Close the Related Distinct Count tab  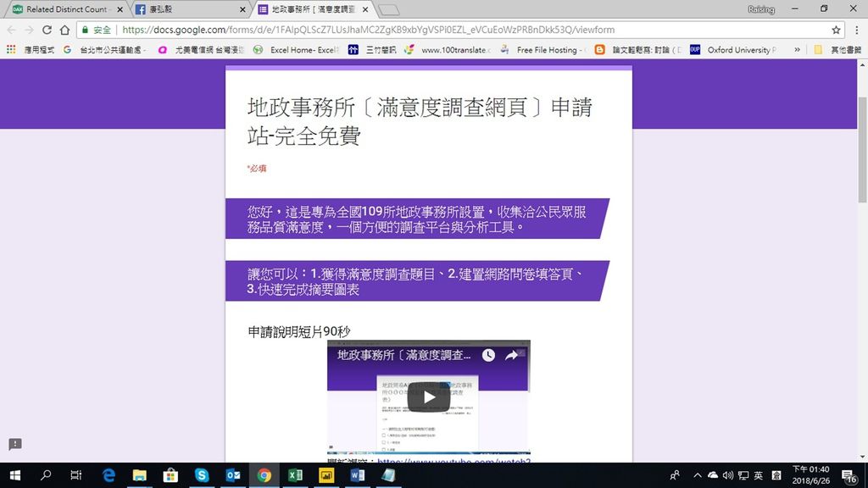click(120, 9)
